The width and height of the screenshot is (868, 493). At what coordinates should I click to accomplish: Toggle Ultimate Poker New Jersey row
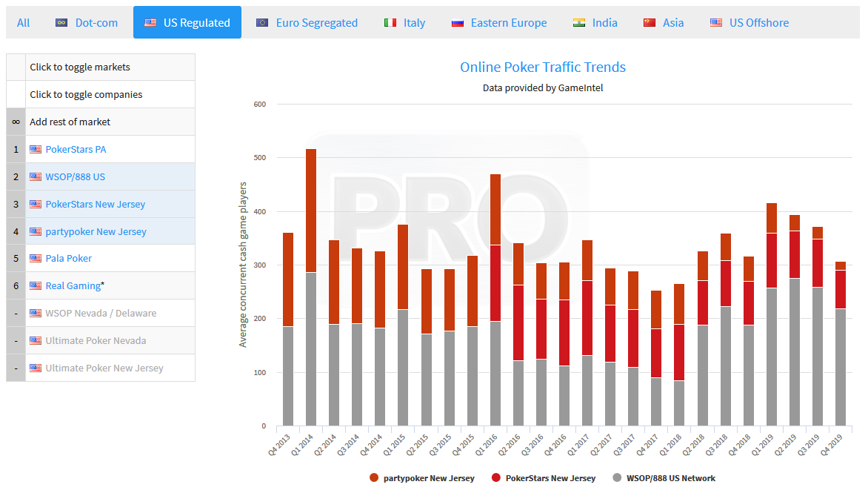101,368
